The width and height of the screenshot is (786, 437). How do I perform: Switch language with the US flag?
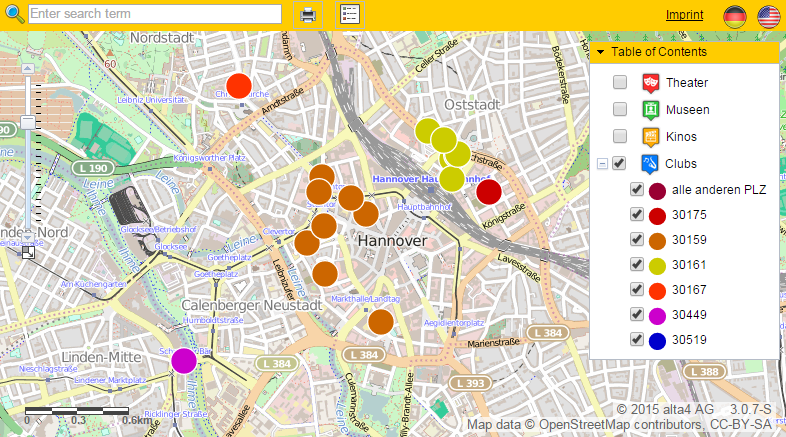tap(768, 17)
